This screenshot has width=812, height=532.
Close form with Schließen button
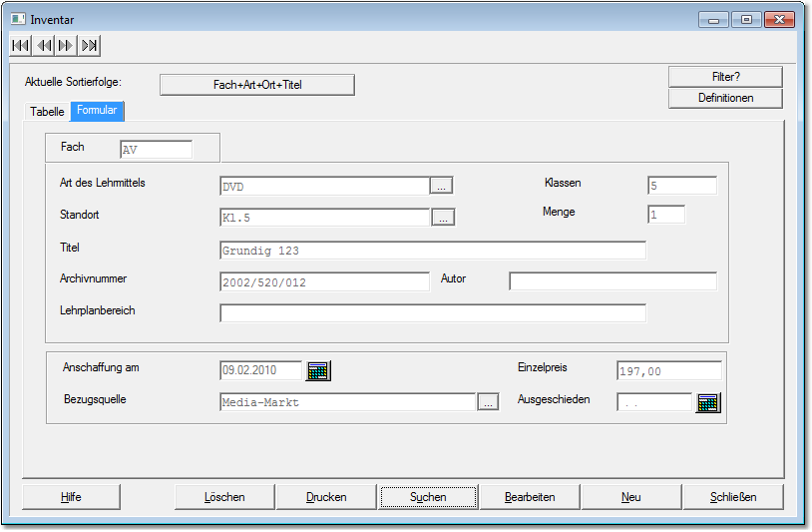point(733,497)
